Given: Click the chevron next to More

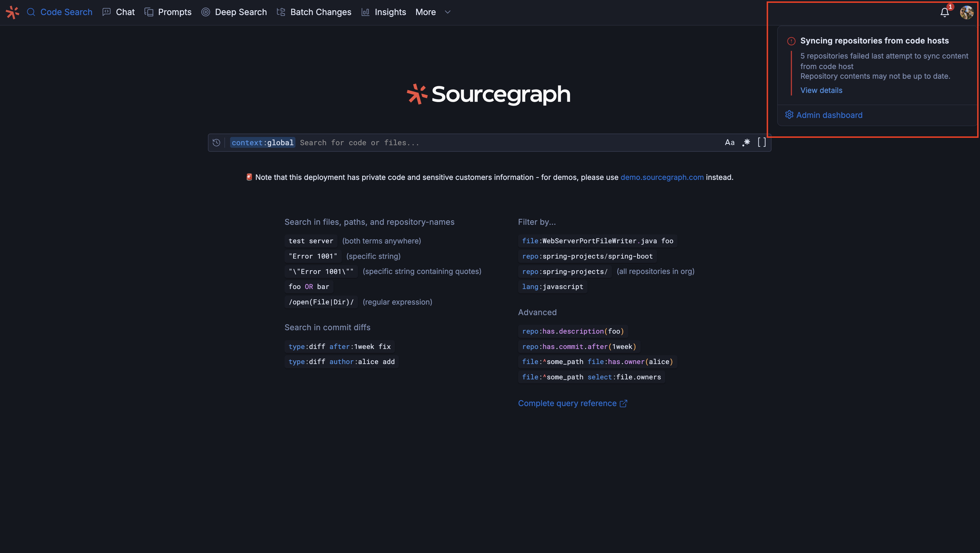Looking at the screenshot, I should pos(448,12).
